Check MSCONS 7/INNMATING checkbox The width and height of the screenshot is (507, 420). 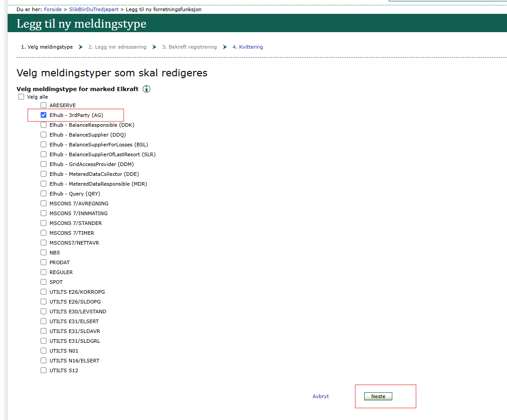[x=44, y=213]
